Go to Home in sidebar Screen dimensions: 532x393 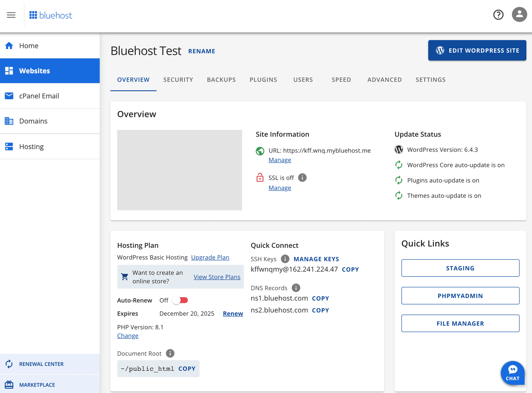pyautogui.click(x=50, y=46)
